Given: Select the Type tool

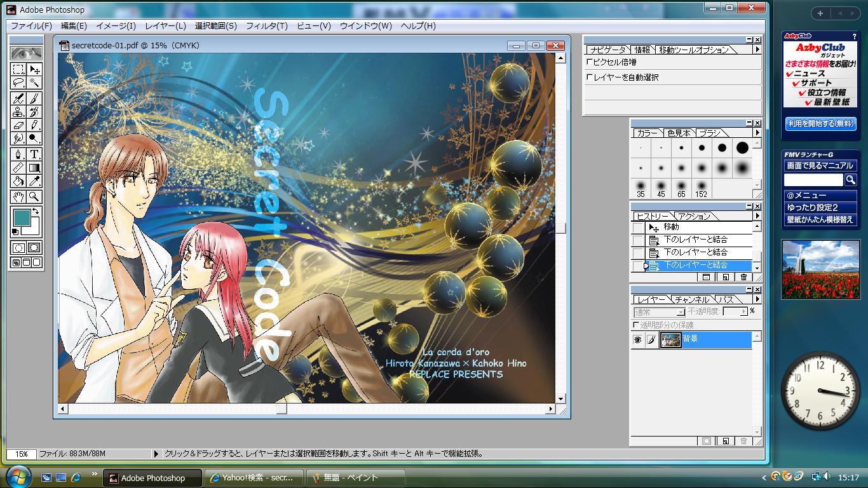Looking at the screenshot, I should [x=34, y=154].
